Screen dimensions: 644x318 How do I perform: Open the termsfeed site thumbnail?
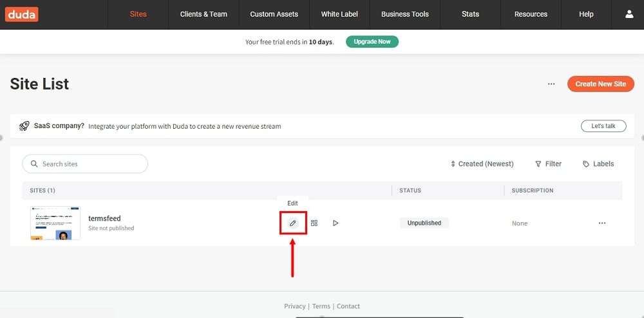[55, 223]
